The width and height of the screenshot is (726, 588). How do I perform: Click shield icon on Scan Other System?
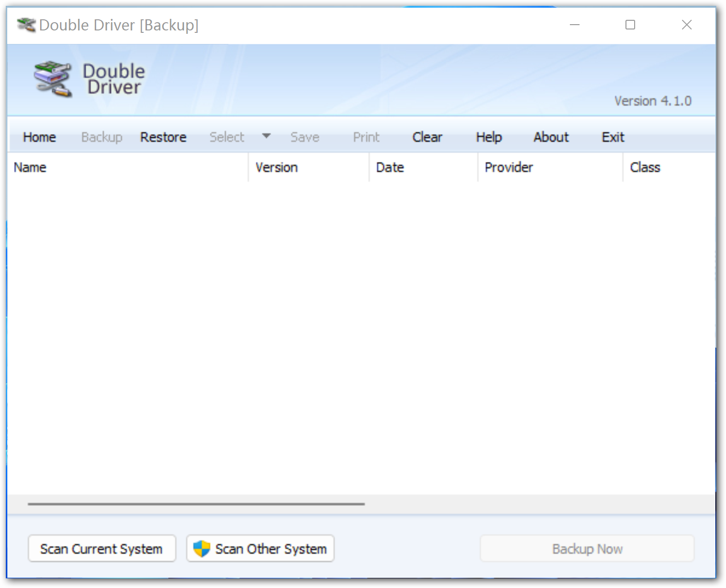click(202, 548)
